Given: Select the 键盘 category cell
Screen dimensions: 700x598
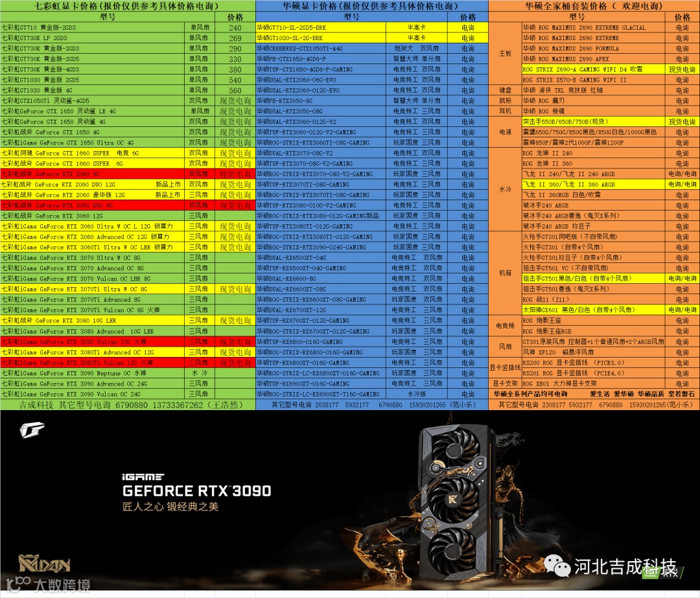Looking at the screenshot, I should (506, 91).
